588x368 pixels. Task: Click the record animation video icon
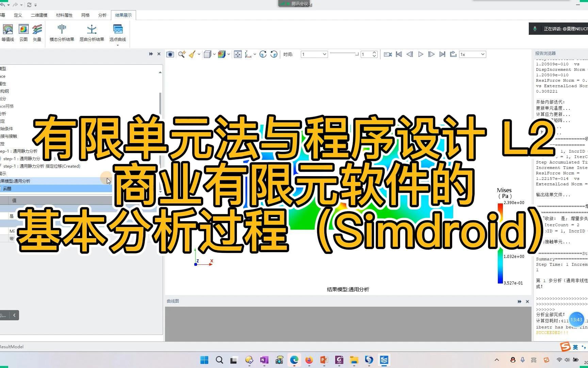click(388, 54)
